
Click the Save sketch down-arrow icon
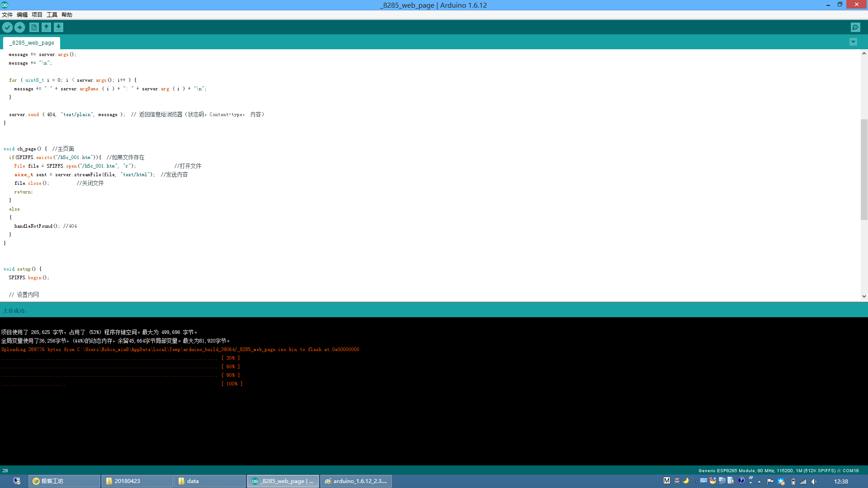(58, 28)
